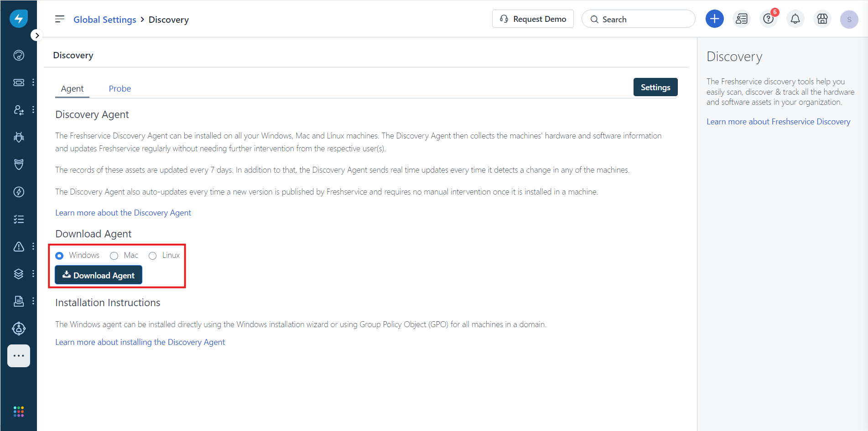This screenshot has width=868, height=431.
Task: Open the help question mark icon
Action: point(769,19)
